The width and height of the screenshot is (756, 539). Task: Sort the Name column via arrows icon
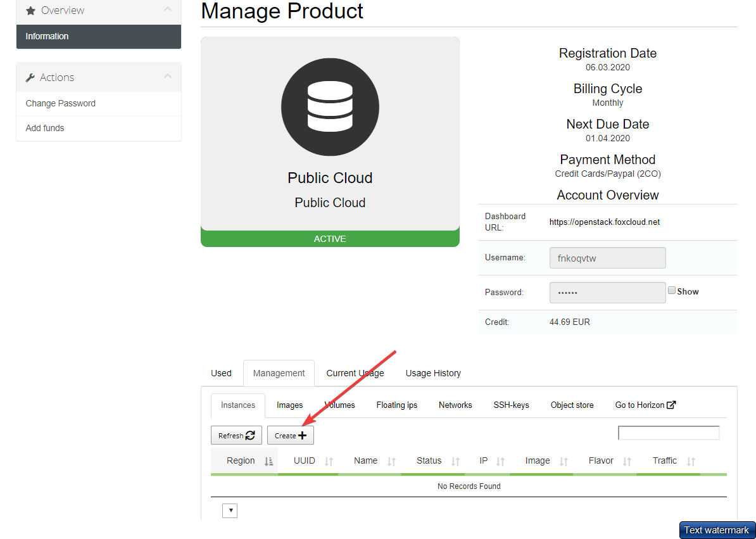click(x=391, y=462)
